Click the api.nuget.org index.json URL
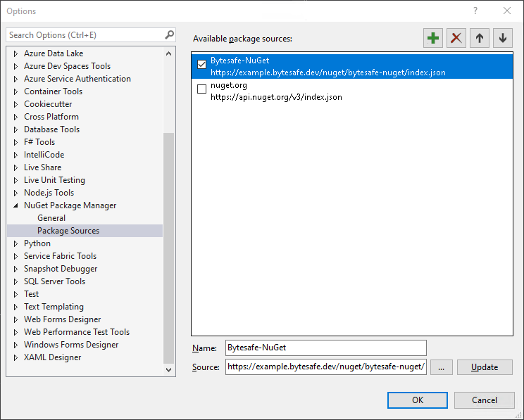This screenshot has height=420, width=524. click(276, 97)
